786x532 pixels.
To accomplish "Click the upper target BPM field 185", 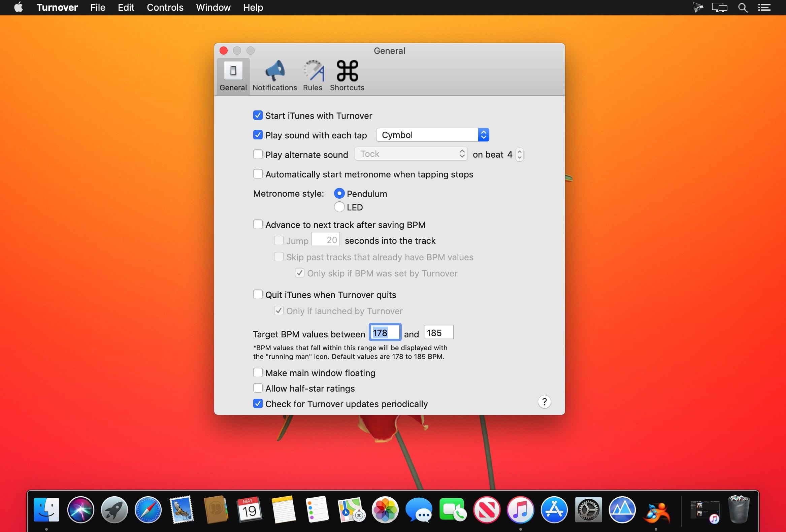I will (x=439, y=332).
